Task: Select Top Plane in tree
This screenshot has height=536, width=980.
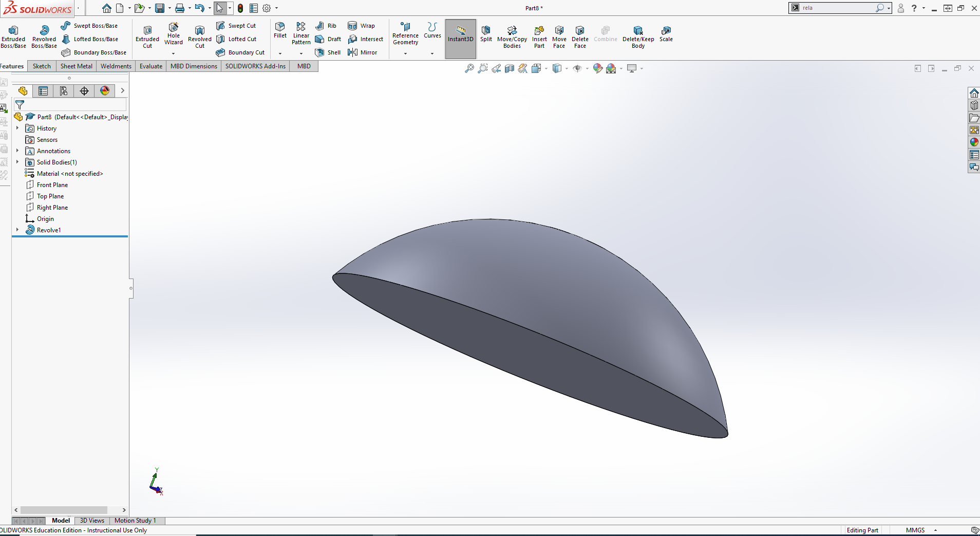Action: click(x=45, y=196)
